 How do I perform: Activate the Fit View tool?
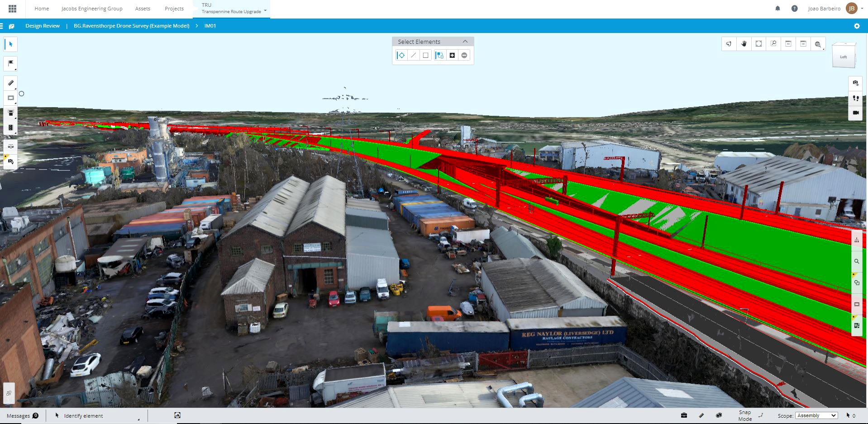pos(758,44)
